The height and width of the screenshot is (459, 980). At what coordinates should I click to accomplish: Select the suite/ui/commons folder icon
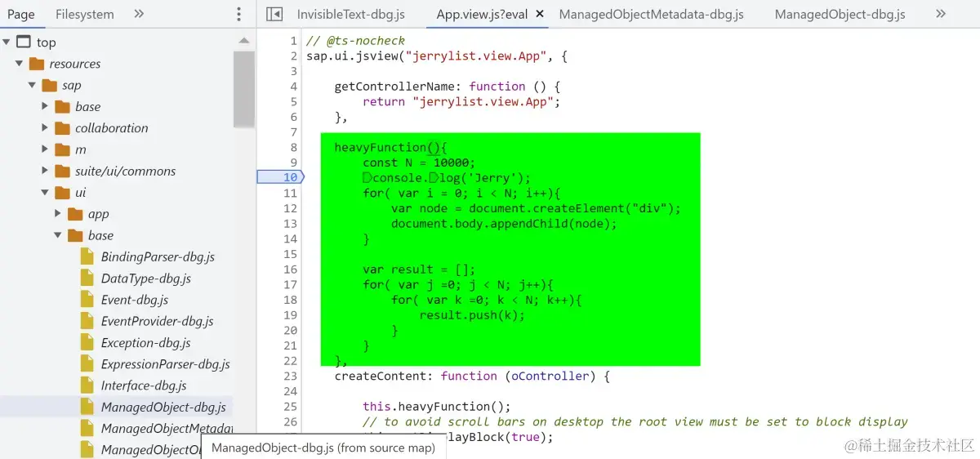(x=62, y=171)
